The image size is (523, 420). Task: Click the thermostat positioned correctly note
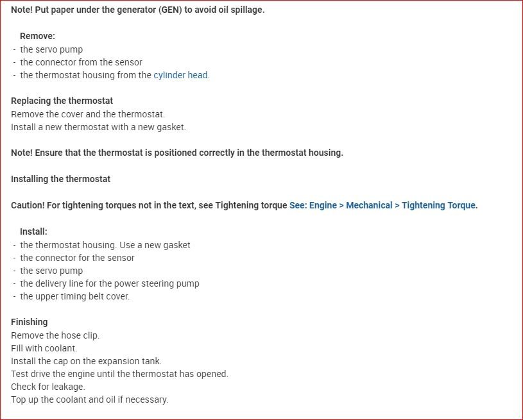tap(177, 153)
